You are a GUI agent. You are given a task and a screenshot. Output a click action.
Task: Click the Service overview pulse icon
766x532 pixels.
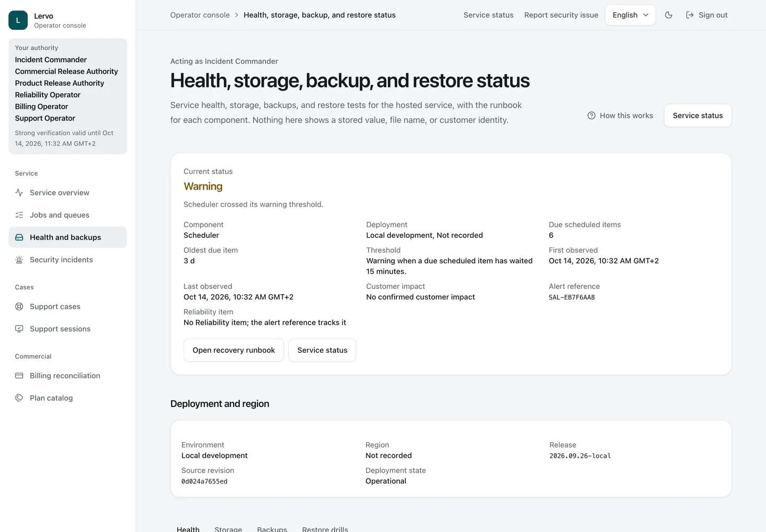point(19,193)
